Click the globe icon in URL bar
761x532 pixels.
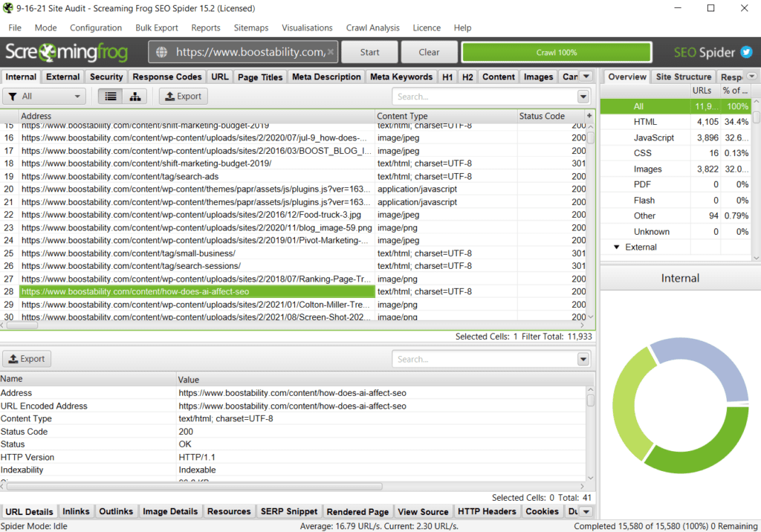coord(161,52)
